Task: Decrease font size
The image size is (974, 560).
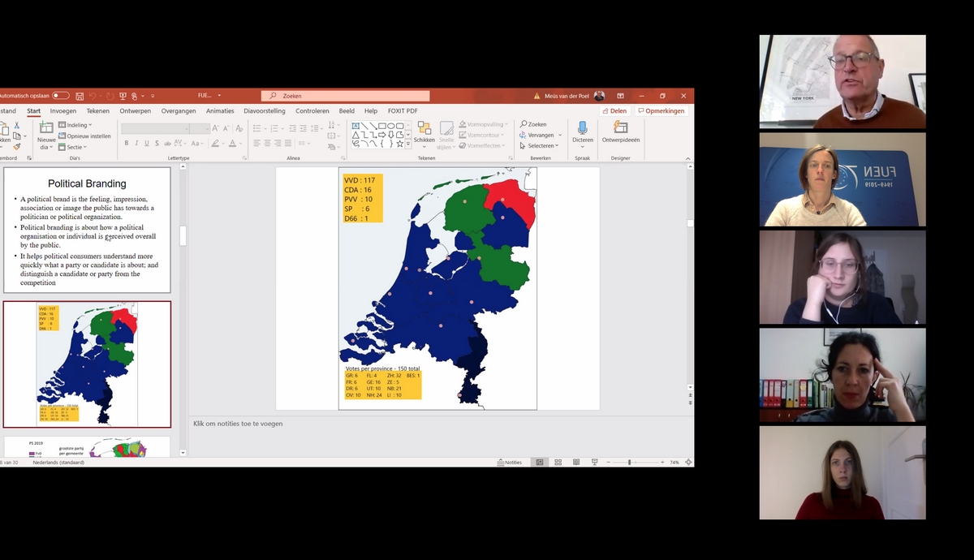Action: (x=226, y=128)
